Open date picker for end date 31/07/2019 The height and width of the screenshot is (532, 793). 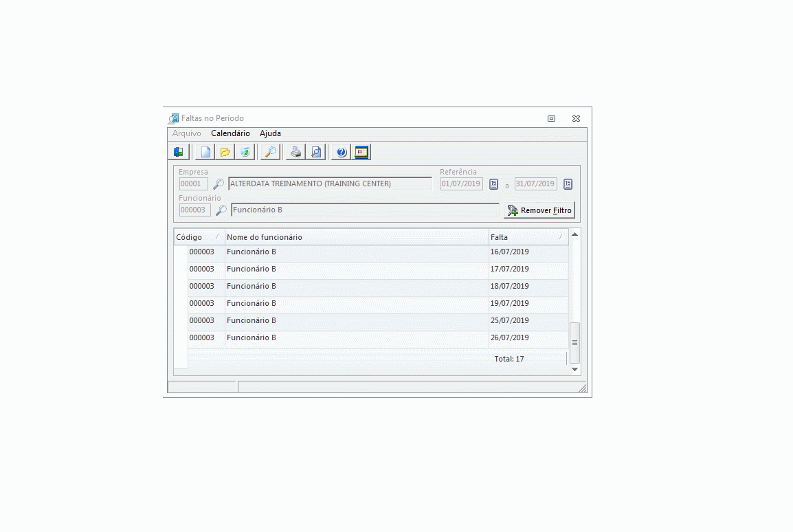click(x=568, y=184)
